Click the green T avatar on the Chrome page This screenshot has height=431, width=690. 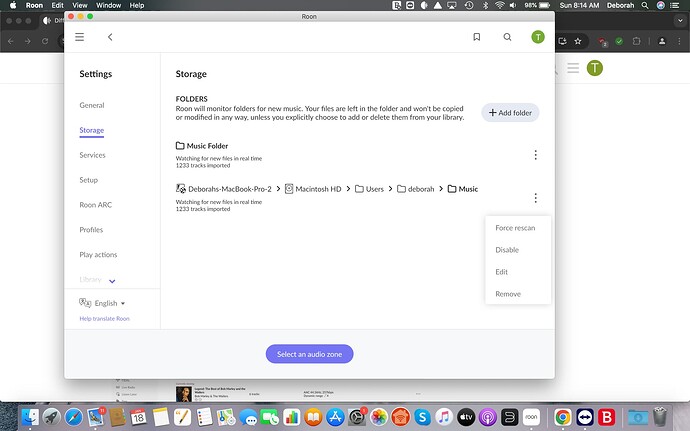[595, 68]
